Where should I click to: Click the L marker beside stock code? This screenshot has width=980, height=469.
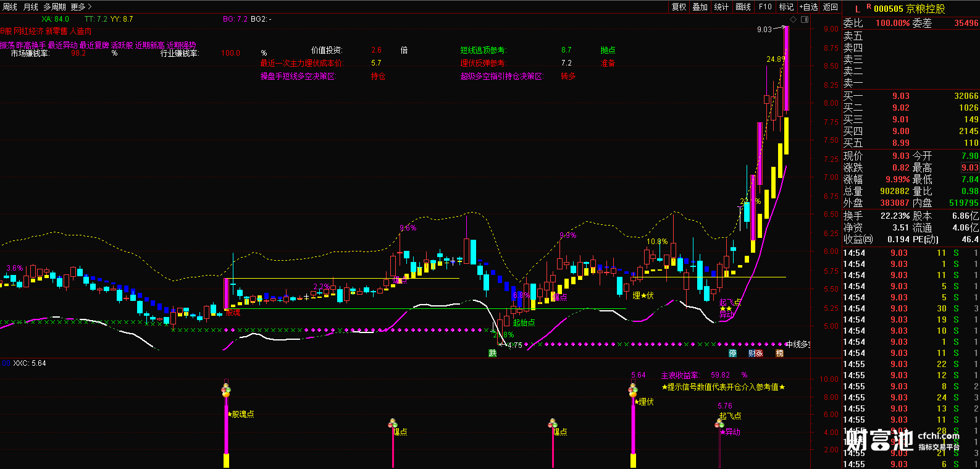click(x=857, y=9)
